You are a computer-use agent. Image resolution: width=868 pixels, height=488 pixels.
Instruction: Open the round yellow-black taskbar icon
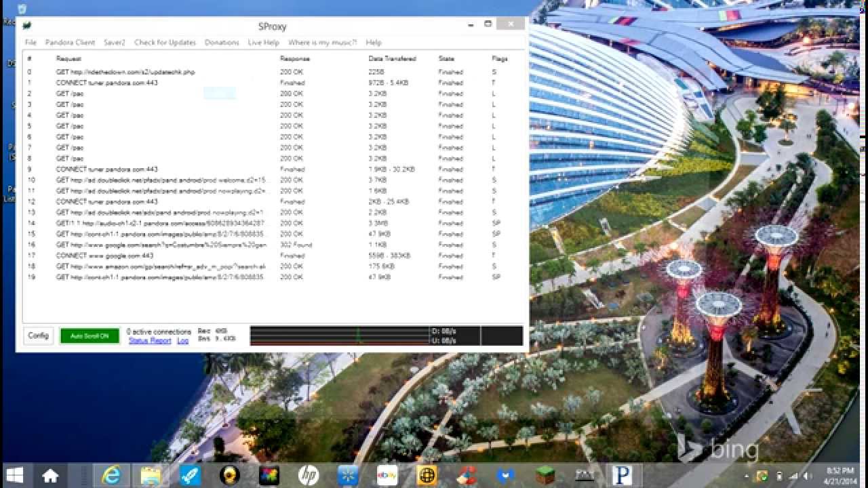229,476
